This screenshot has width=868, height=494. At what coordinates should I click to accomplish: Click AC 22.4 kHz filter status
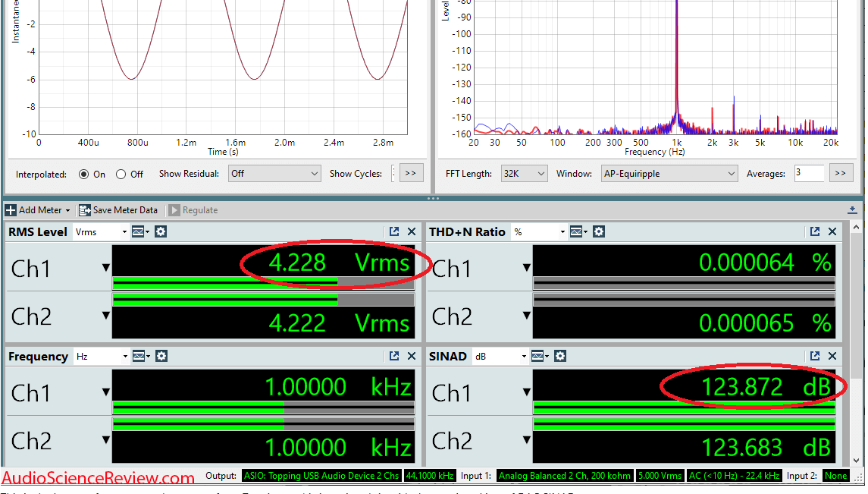point(734,476)
